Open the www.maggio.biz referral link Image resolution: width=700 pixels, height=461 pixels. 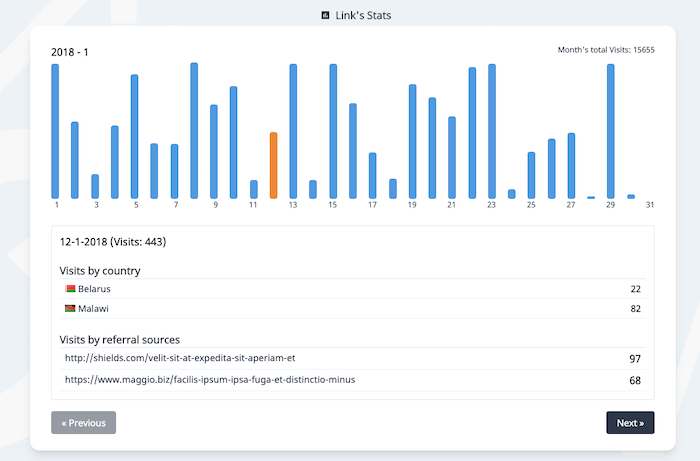[210, 380]
